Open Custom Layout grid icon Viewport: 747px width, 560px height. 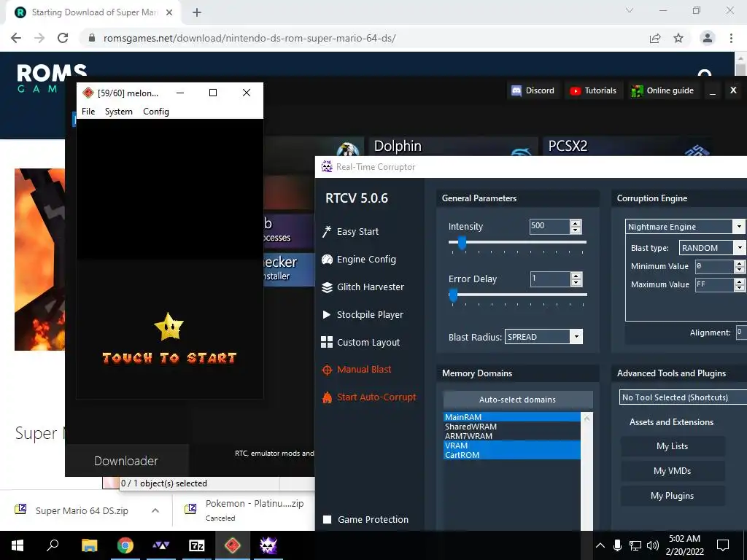327,343
